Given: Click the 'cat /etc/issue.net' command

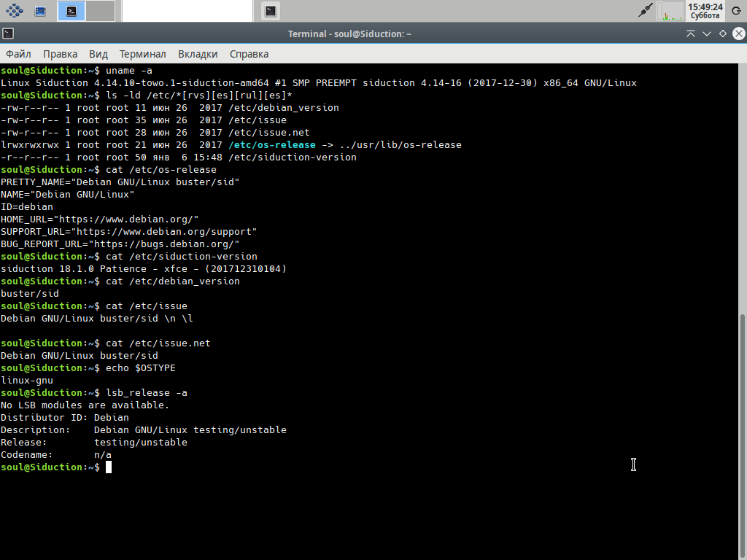Looking at the screenshot, I should click(x=158, y=343).
